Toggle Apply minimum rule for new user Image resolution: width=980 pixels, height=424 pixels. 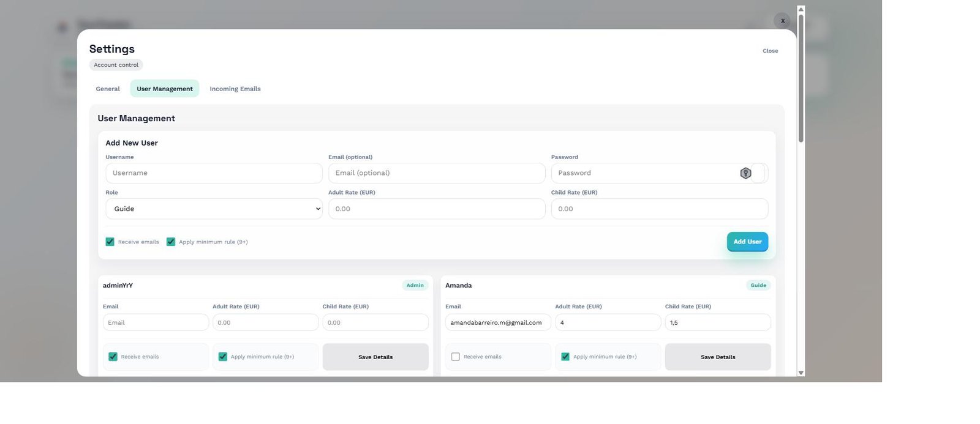[171, 242]
